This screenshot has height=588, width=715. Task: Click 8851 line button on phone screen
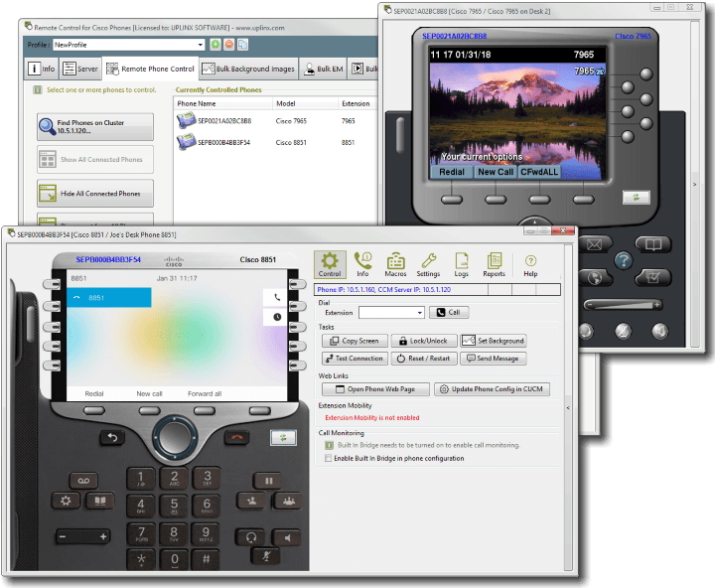tap(109, 297)
